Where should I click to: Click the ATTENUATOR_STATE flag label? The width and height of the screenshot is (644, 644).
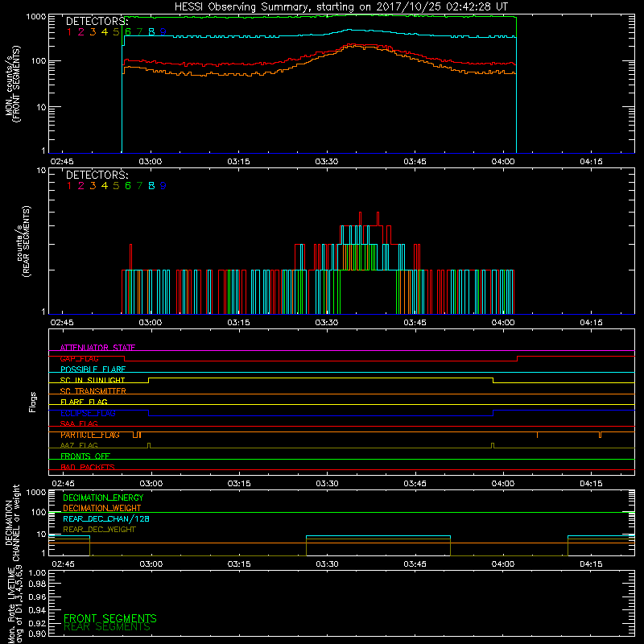point(97,348)
